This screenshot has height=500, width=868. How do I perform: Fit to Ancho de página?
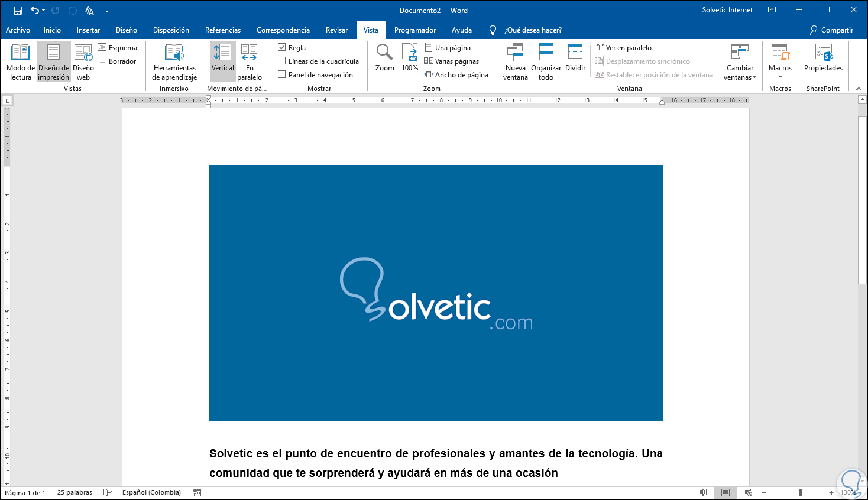point(456,75)
